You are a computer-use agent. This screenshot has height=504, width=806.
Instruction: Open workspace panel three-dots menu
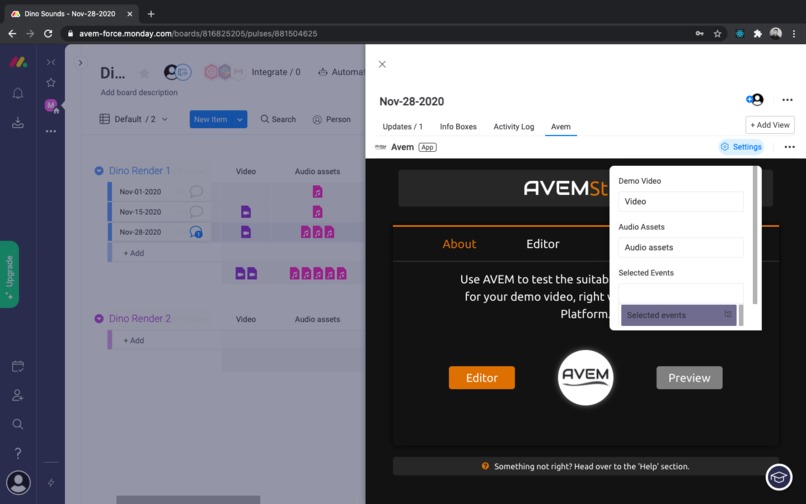click(x=51, y=131)
